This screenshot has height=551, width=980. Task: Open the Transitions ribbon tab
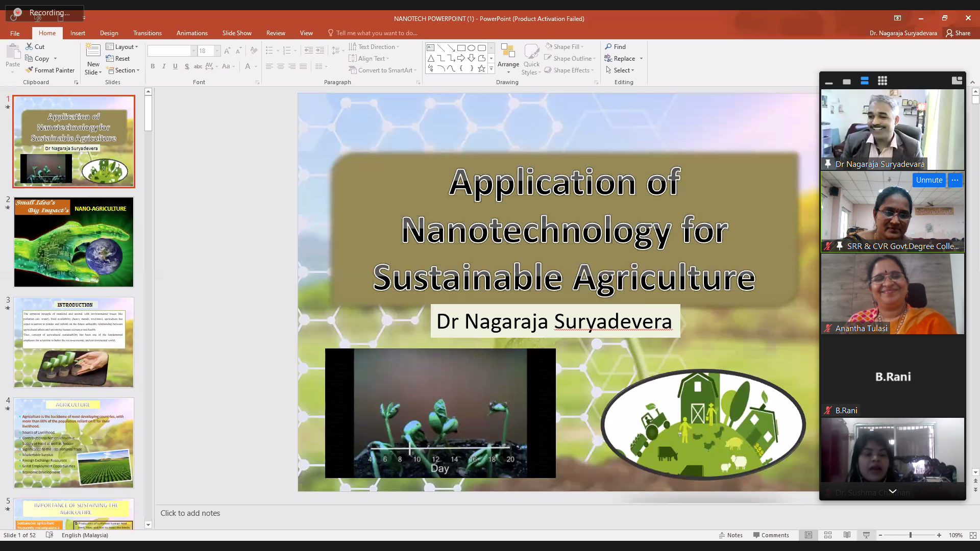point(147,33)
